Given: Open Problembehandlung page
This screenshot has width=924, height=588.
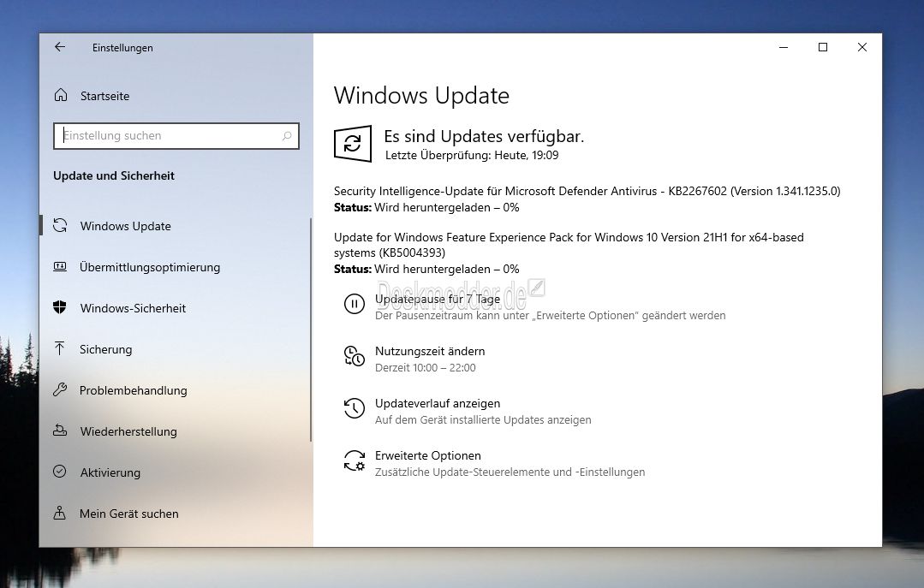Looking at the screenshot, I should click(134, 390).
